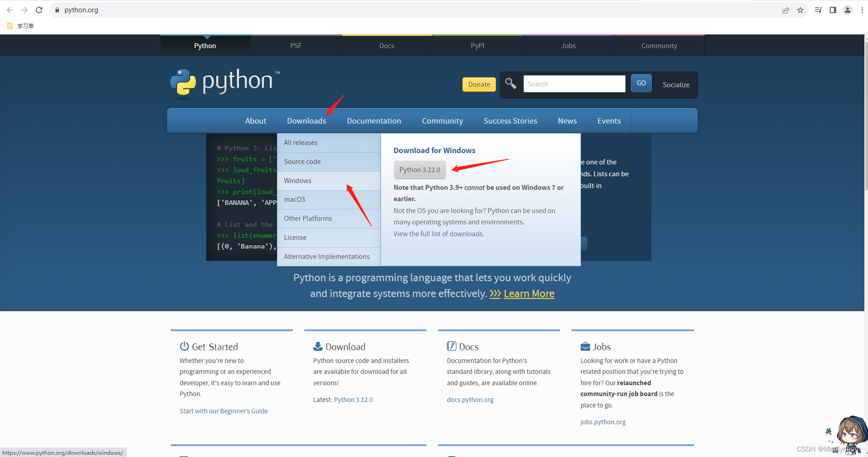Open the Chrome three-dot menu
868x457 pixels.
coord(862,10)
